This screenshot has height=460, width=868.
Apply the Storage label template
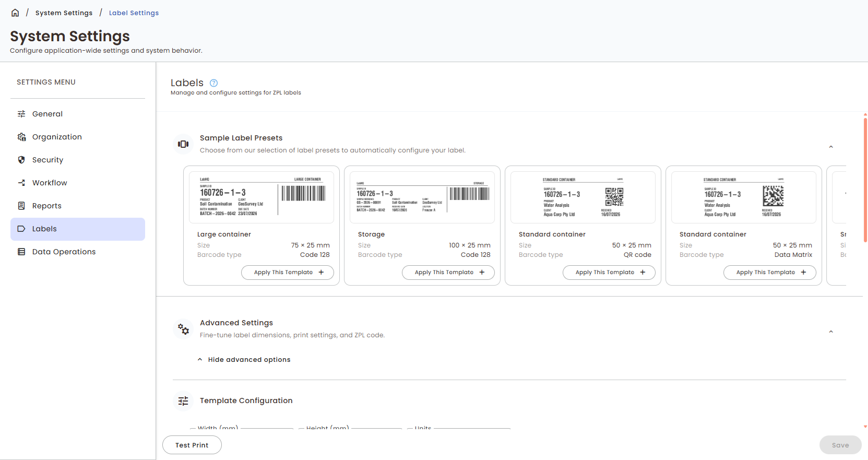(x=448, y=273)
